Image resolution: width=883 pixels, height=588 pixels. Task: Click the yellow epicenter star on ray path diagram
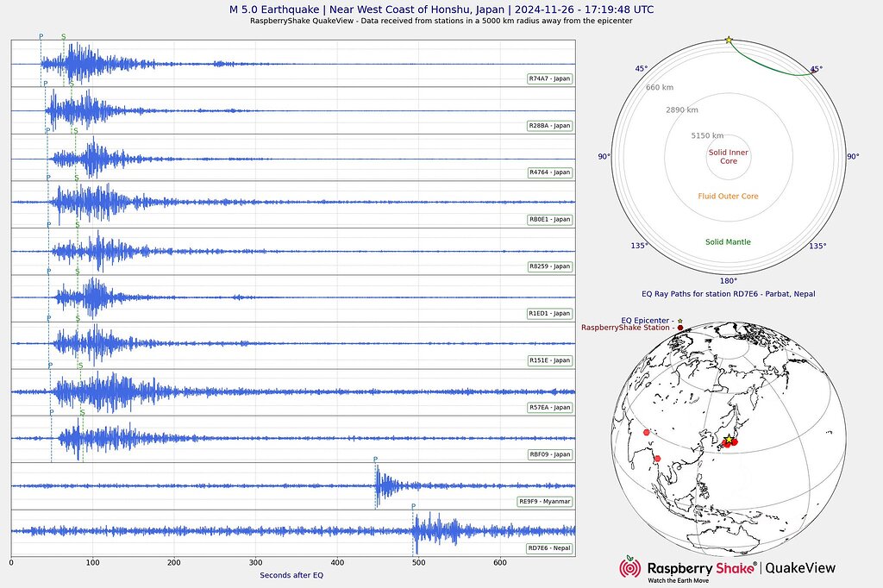pyautogui.click(x=729, y=40)
